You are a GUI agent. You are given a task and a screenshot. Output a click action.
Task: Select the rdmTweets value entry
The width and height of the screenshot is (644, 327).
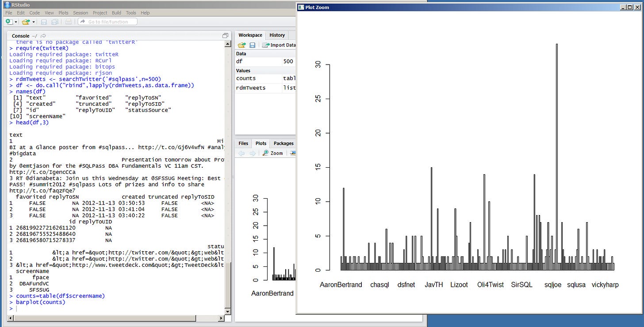click(x=265, y=88)
